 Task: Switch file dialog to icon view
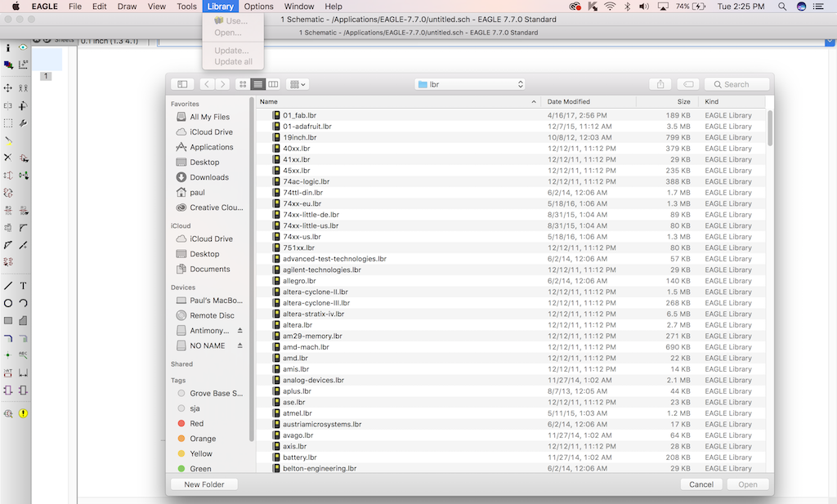(243, 84)
